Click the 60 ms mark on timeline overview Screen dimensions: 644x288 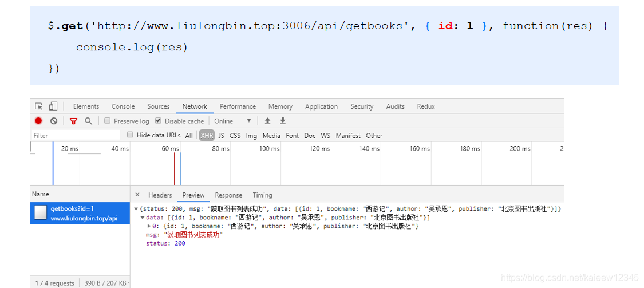pos(170,149)
